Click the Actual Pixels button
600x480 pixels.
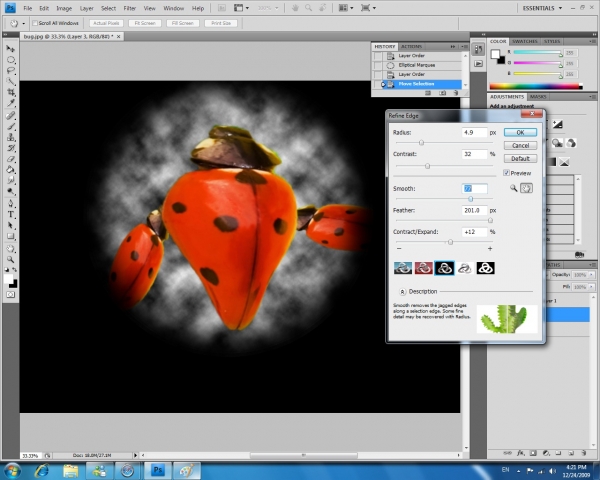[x=106, y=23]
